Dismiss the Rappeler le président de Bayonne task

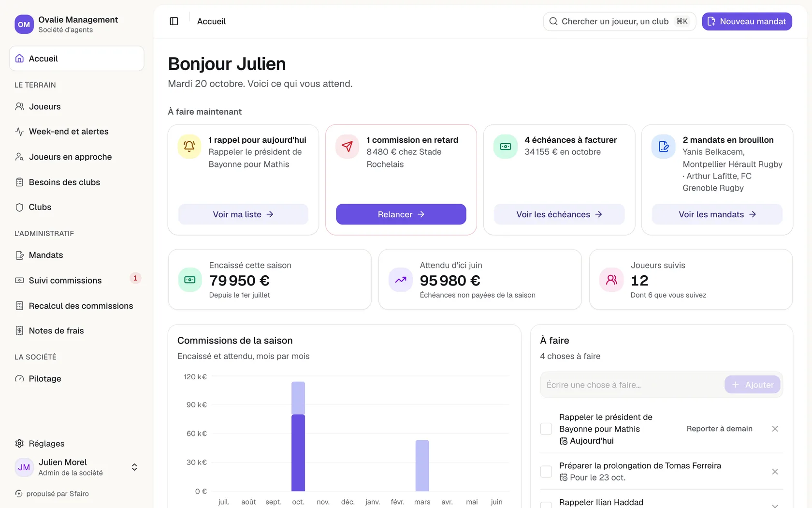pyautogui.click(x=775, y=429)
